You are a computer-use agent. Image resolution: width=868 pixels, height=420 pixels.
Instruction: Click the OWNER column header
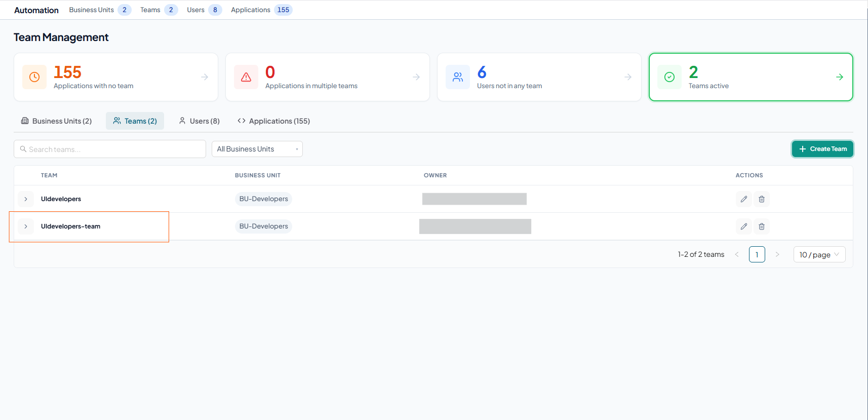[x=436, y=175]
